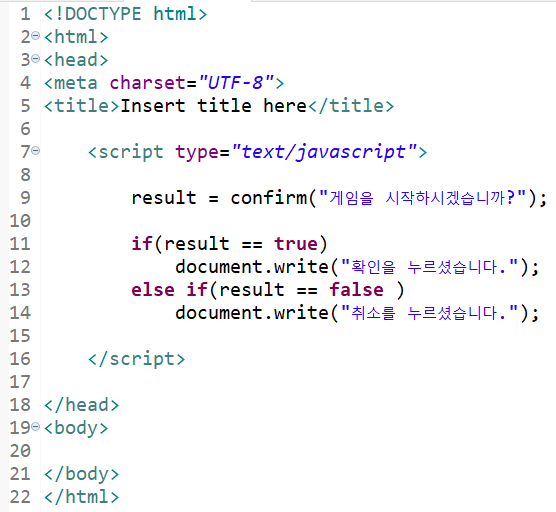Screen dimensions: 556x512
Task: Click line number 15 in the gutter
Action: [20, 336]
